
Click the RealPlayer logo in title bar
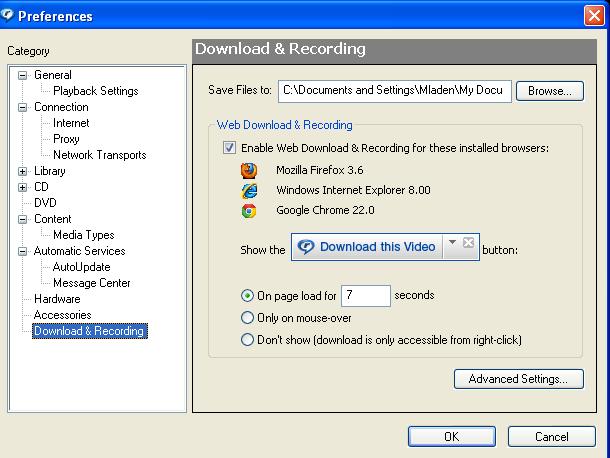coord(7,15)
